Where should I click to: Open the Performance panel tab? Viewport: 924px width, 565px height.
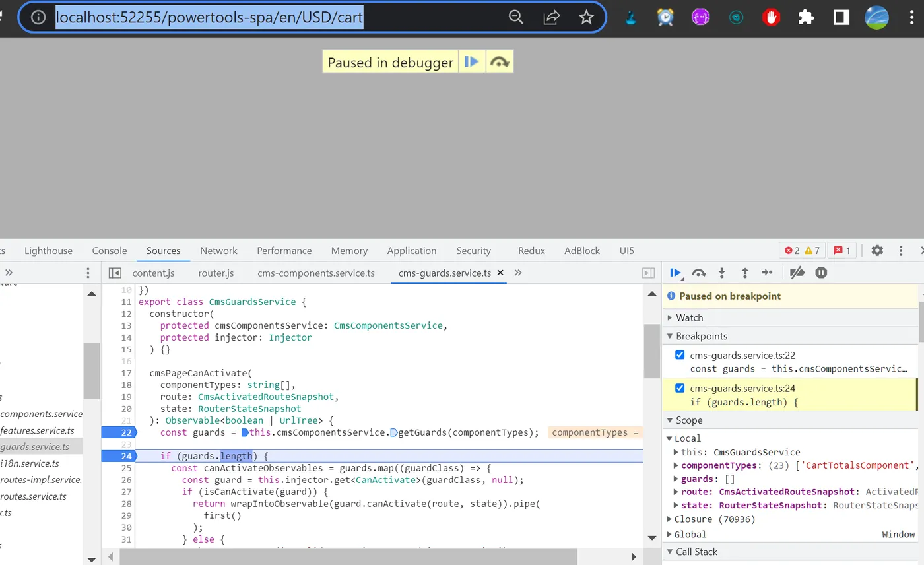[284, 251]
